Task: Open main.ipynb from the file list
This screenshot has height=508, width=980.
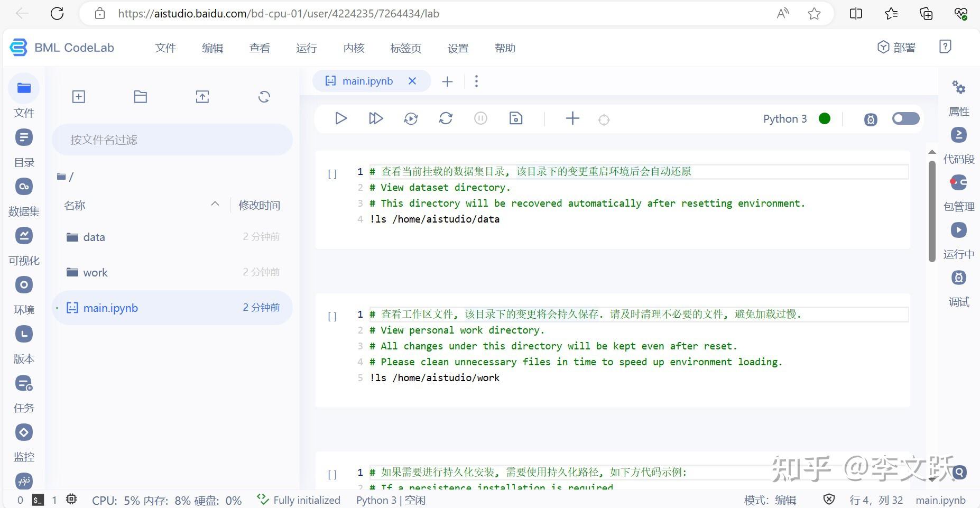Action: pos(110,307)
